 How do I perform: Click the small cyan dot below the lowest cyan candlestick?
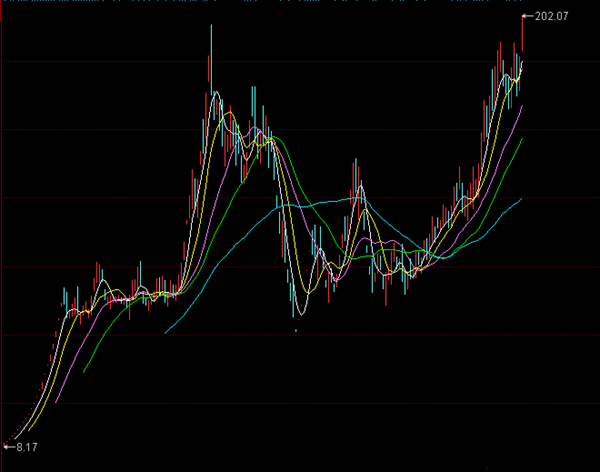[296, 330]
